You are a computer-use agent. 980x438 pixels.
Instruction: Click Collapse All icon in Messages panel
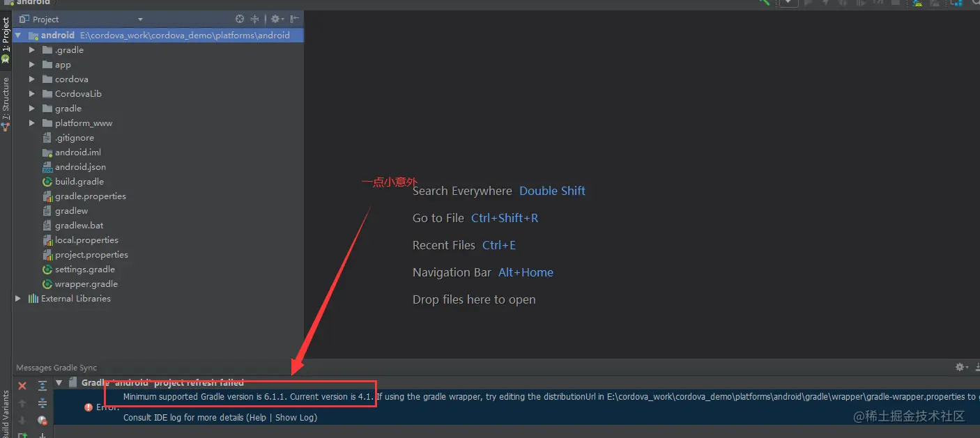click(x=43, y=403)
